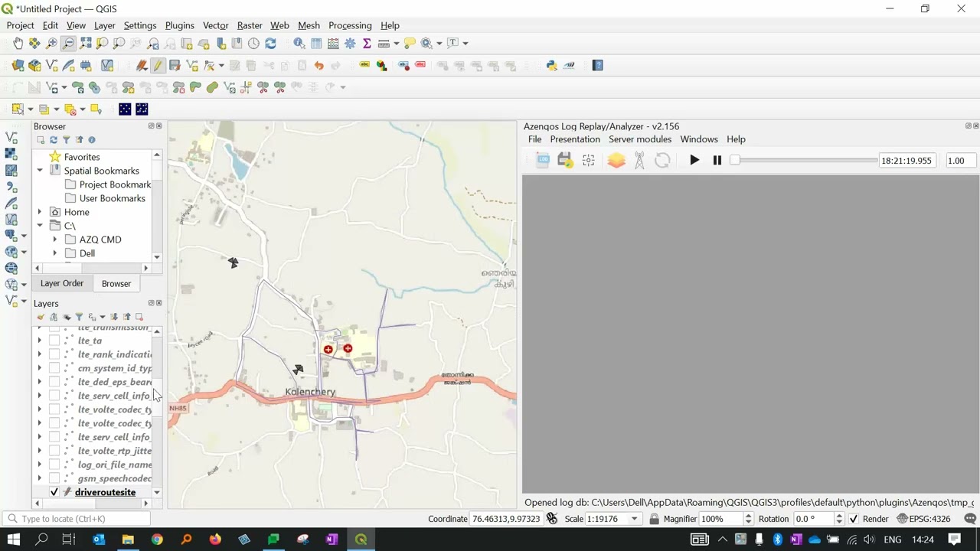This screenshot has width=980, height=551.
Task: Open the Plugins menu
Action: tap(179, 25)
